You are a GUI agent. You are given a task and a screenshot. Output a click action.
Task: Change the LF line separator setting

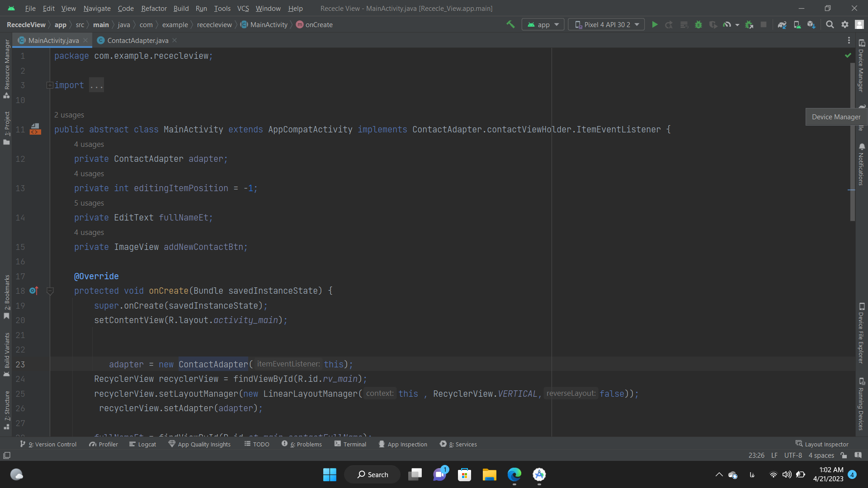[774, 455]
